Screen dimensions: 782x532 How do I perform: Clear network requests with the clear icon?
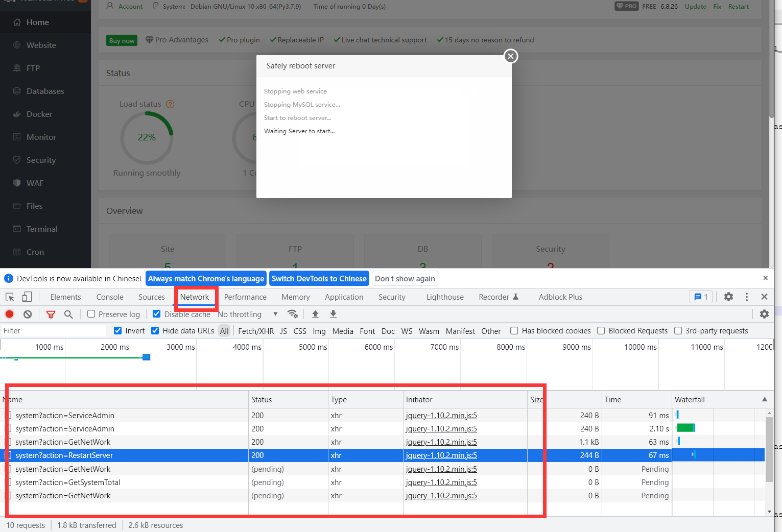pos(28,314)
